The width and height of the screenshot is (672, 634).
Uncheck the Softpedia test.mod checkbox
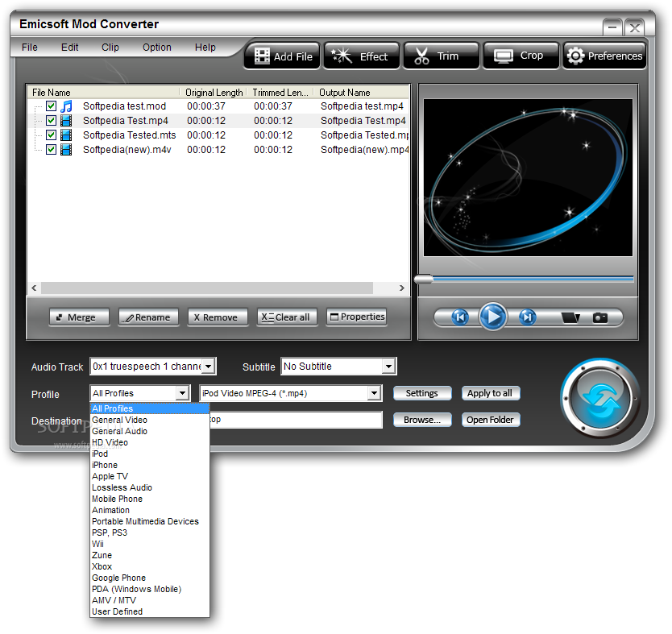[51, 106]
